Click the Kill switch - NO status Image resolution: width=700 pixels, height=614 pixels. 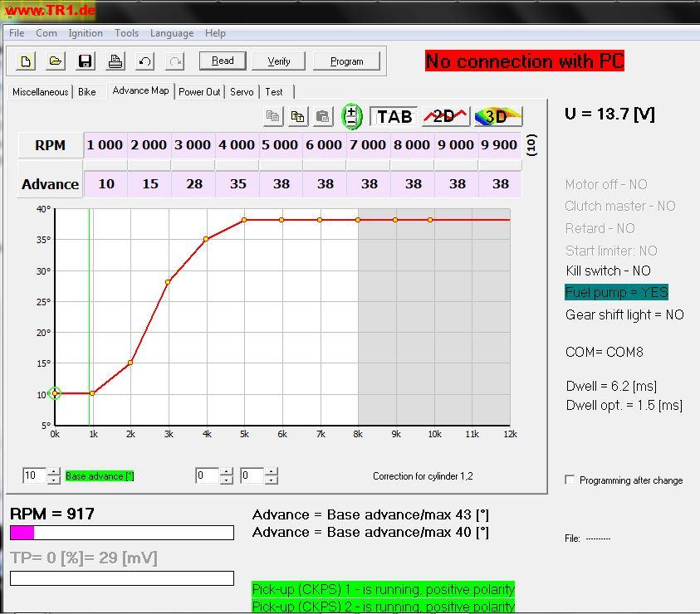click(608, 270)
